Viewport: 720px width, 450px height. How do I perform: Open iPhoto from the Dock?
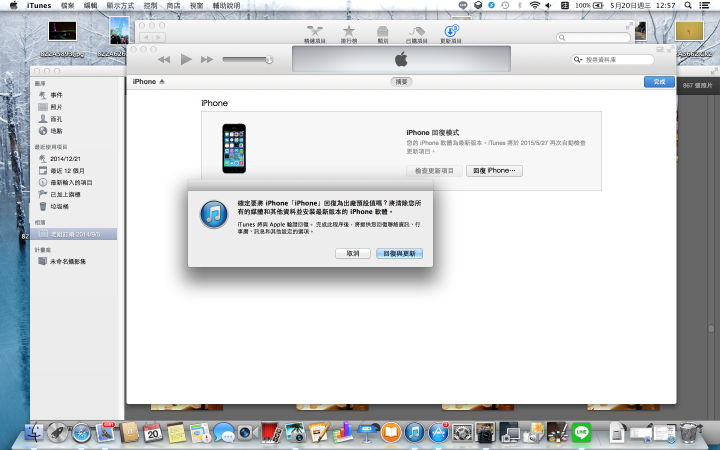coord(295,433)
